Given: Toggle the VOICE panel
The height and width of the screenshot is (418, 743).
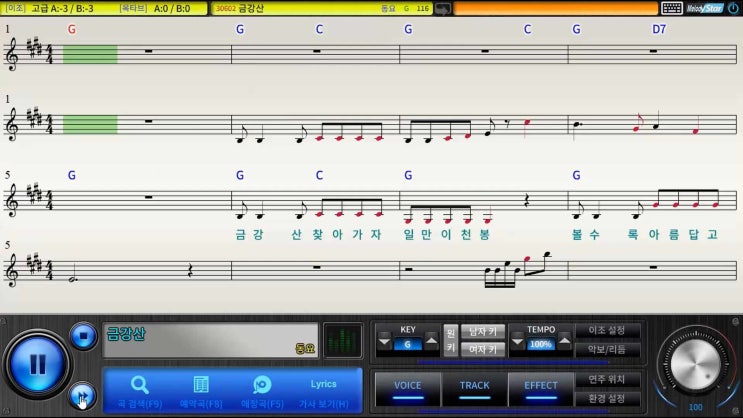Looking at the screenshot, I should [x=408, y=389].
